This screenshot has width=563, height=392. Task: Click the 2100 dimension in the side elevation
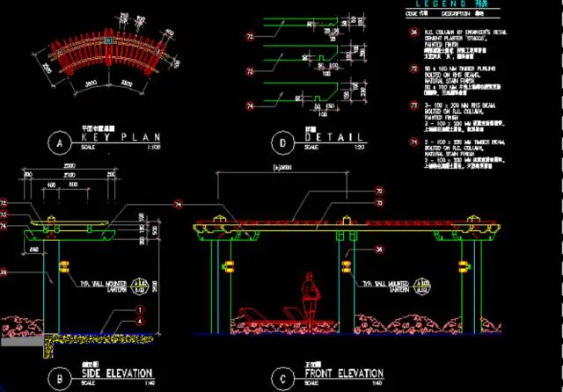pyautogui.click(x=69, y=175)
